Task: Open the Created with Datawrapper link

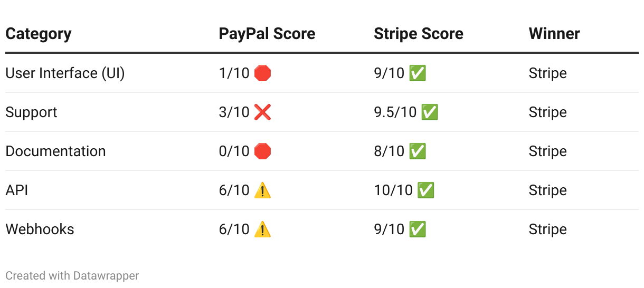Action: (x=72, y=275)
